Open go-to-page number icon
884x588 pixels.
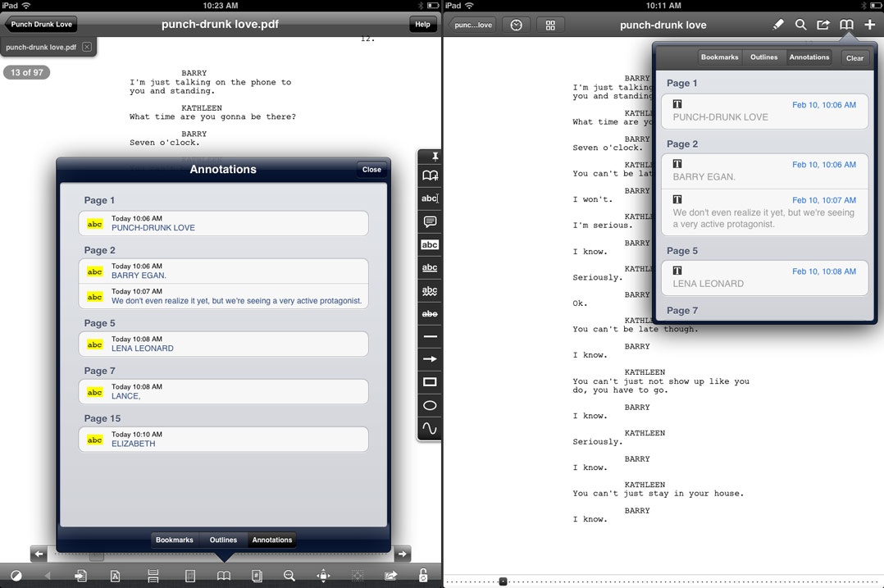pos(257,576)
